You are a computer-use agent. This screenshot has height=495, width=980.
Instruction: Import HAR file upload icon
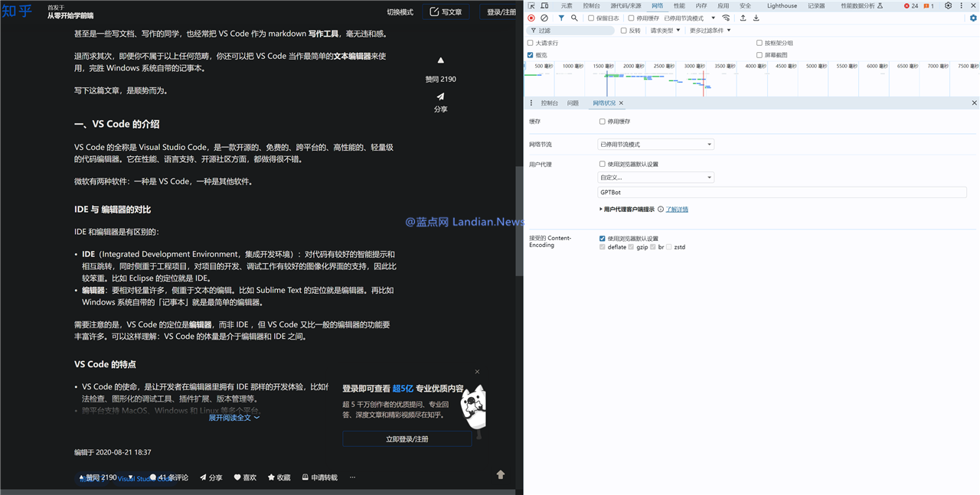point(743,18)
